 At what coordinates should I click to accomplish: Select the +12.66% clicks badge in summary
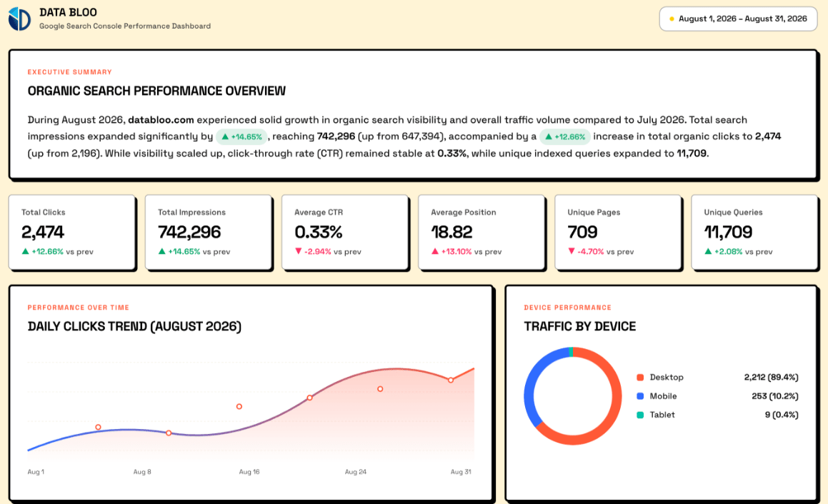point(565,136)
